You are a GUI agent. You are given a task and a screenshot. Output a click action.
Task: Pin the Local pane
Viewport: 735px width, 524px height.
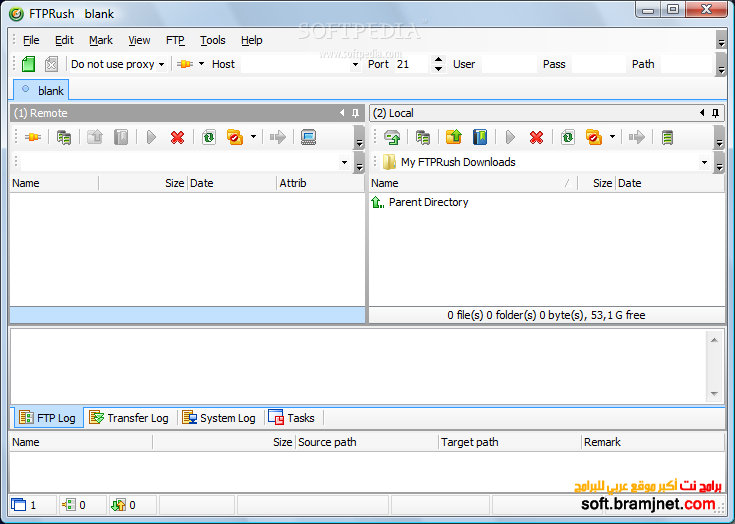point(715,113)
